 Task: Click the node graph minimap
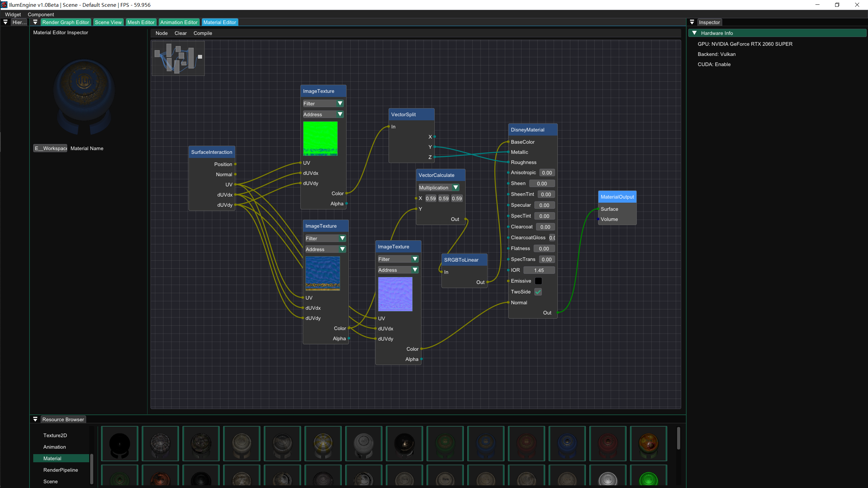178,58
